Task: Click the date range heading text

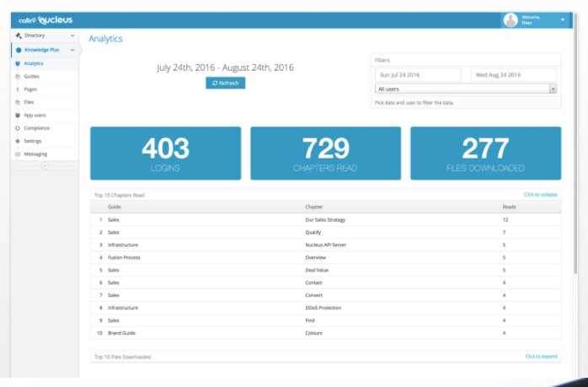Action: pyautogui.click(x=225, y=67)
